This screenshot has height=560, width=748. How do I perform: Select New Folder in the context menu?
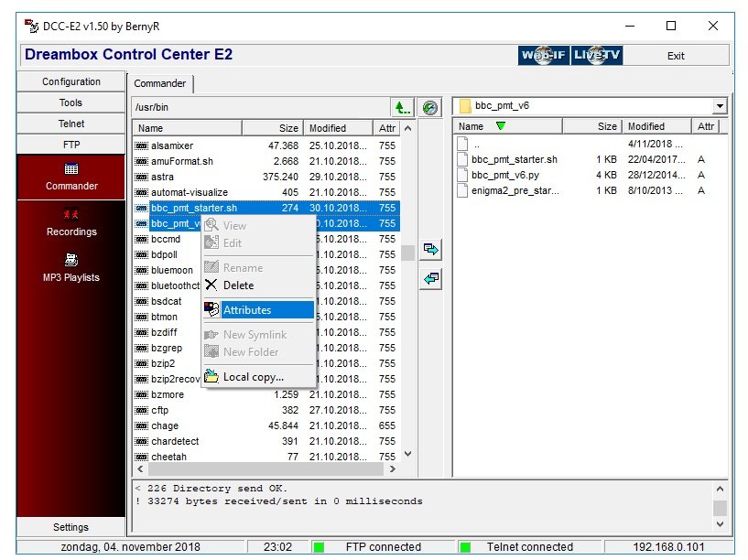coord(259,351)
